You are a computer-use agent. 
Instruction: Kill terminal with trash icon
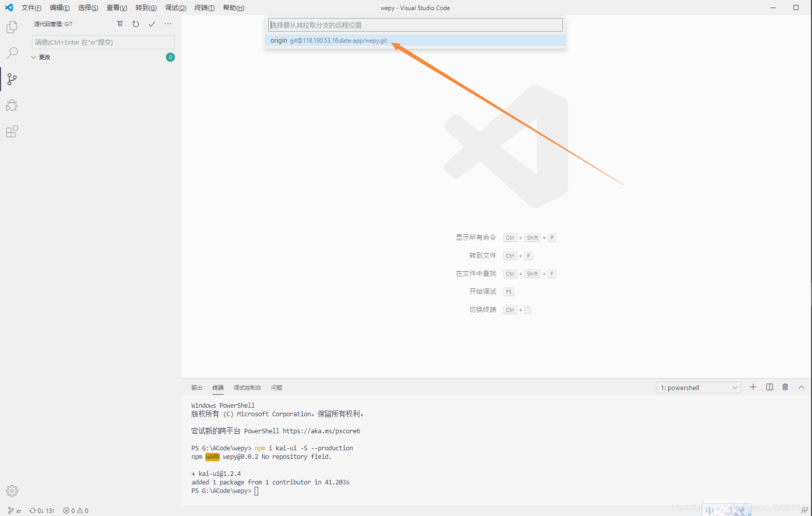(785, 387)
